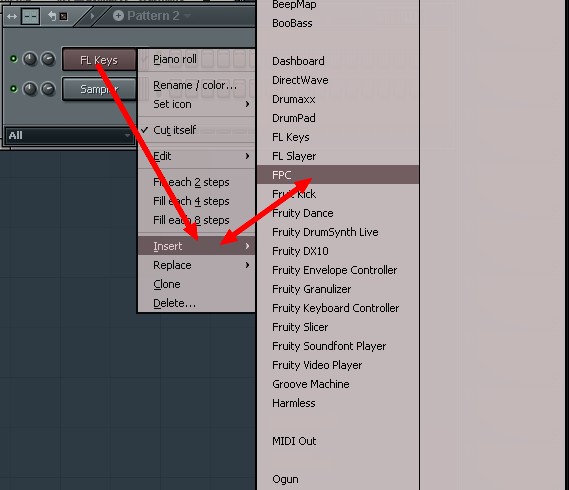Image resolution: width=569 pixels, height=490 pixels.
Task: Insert Fruity Video Player
Action: [x=338, y=365]
